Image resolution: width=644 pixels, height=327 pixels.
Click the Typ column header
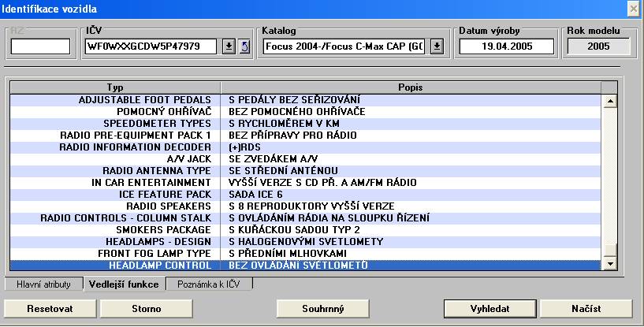point(115,87)
